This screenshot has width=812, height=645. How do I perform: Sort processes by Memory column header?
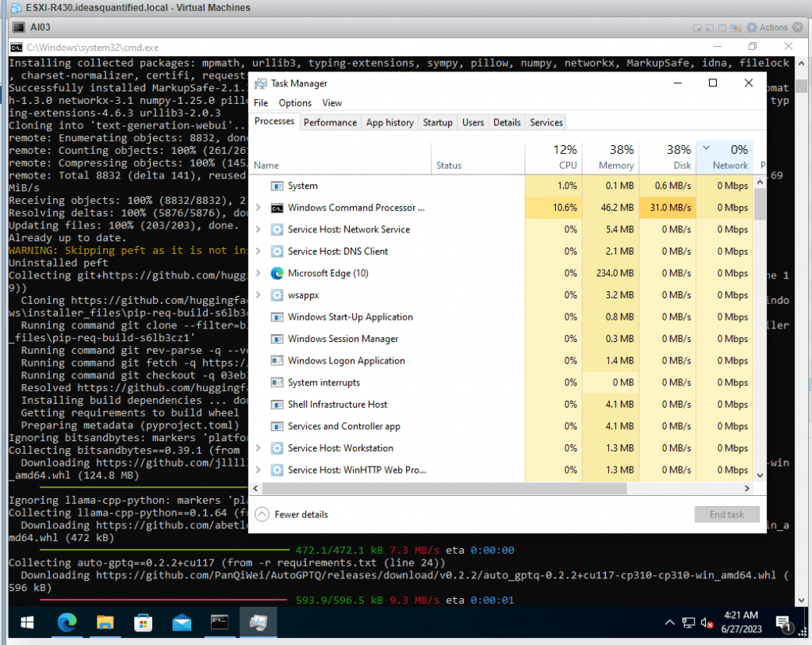coord(611,158)
